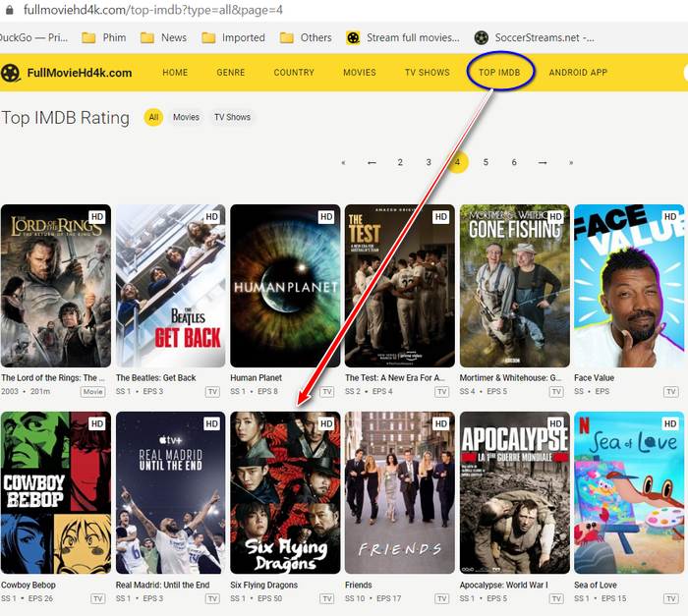688x616 pixels.
Task: Click the 'Sea of Love' title text
Action: [596, 585]
